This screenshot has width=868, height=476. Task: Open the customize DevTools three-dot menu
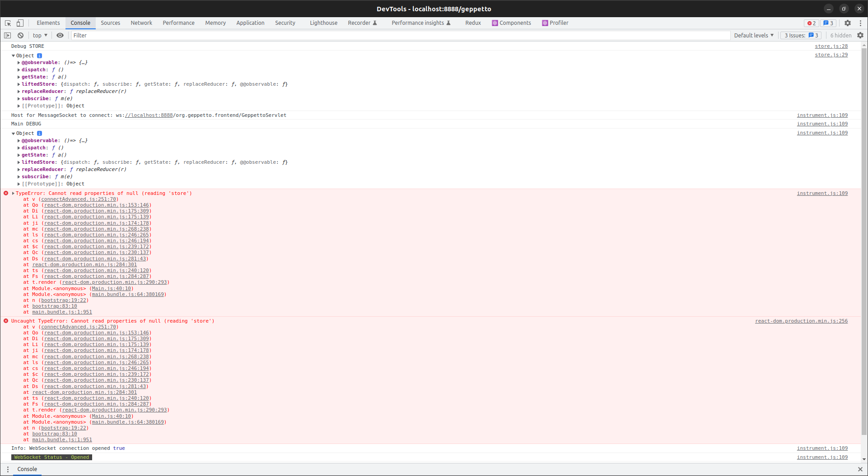pyautogui.click(x=860, y=23)
